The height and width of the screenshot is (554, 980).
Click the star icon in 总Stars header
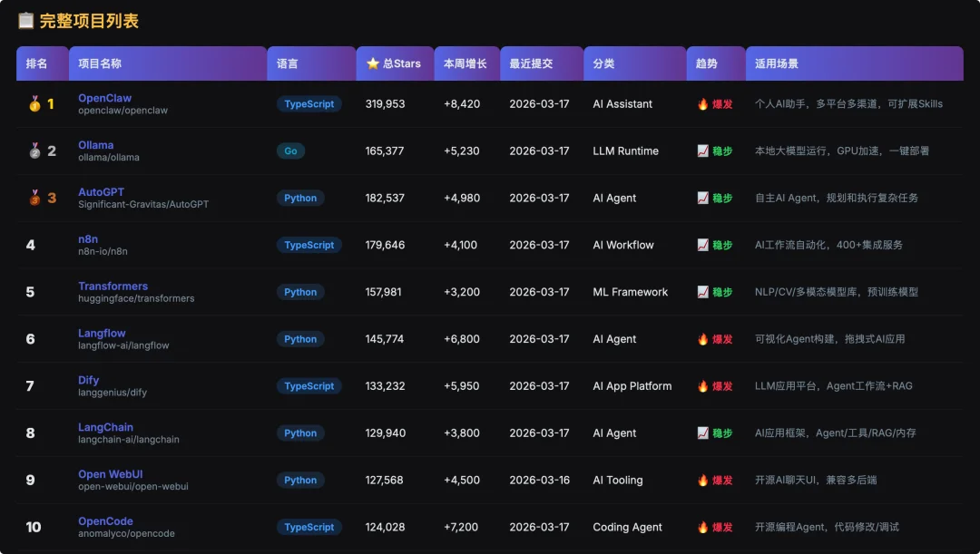point(372,63)
